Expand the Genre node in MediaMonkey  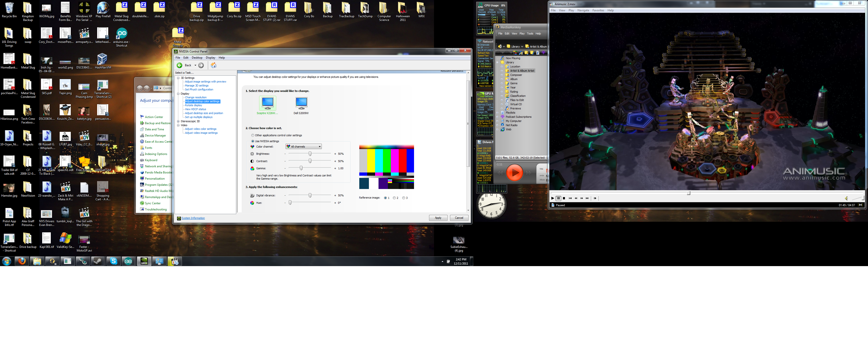point(502,84)
